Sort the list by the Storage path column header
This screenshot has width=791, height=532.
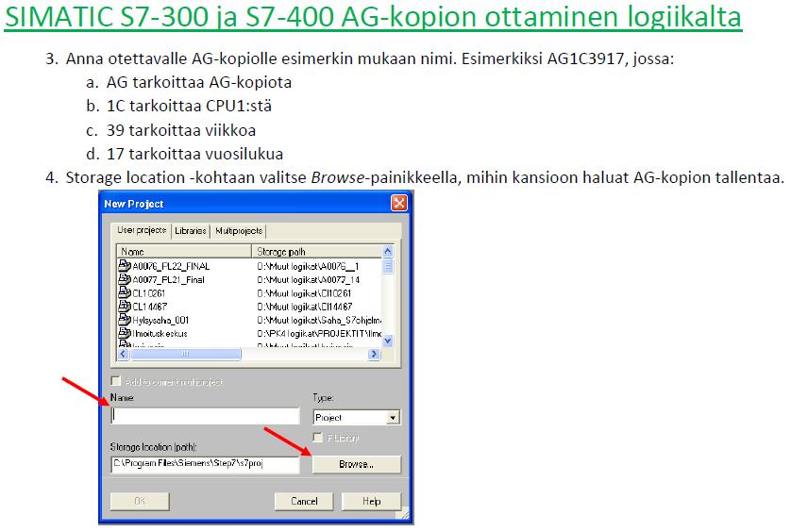pyautogui.click(x=317, y=251)
